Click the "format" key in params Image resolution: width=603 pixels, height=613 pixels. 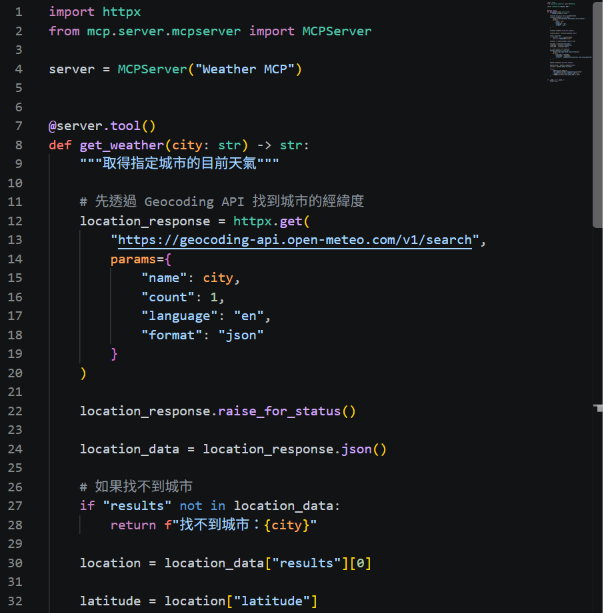coord(172,335)
